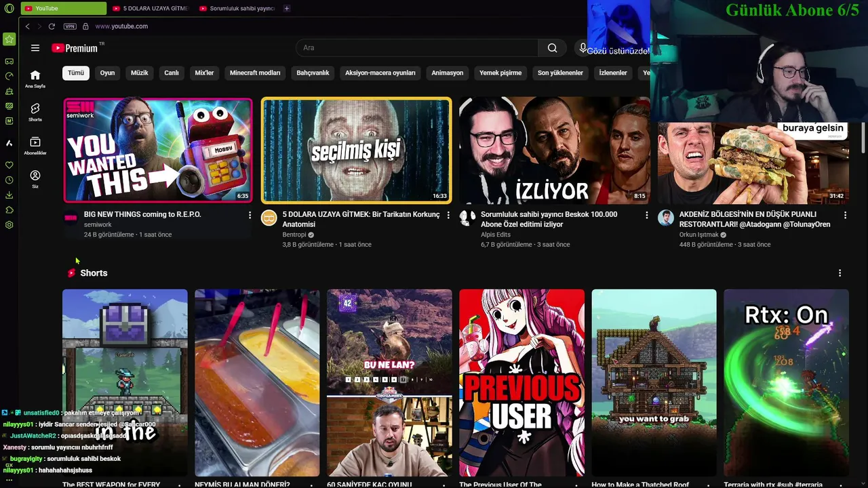Screen dimensions: 868x488
Task: Open options menu for Sorumluluk sahibi video
Action: tap(646, 215)
